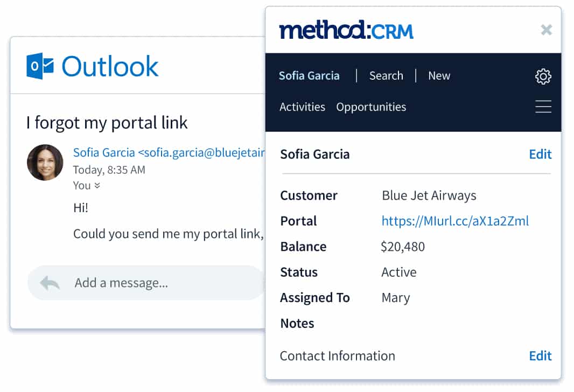This screenshot has width=574, height=392.
Task: Dismiss the Method:CRM panel with the X
Action: click(547, 30)
